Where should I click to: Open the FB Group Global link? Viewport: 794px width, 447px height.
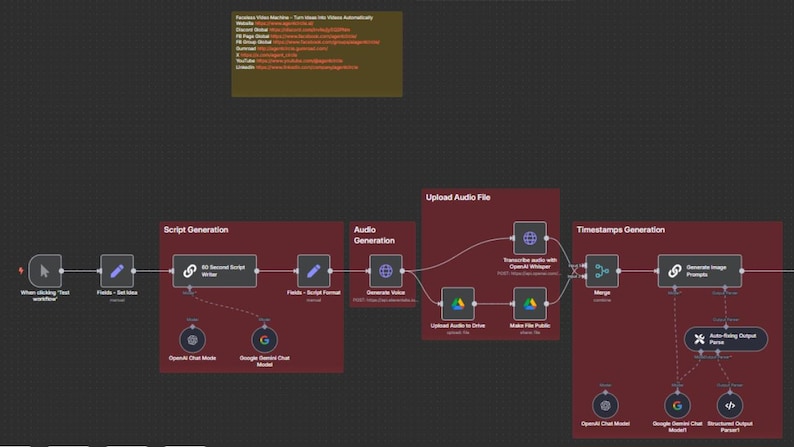(326, 42)
